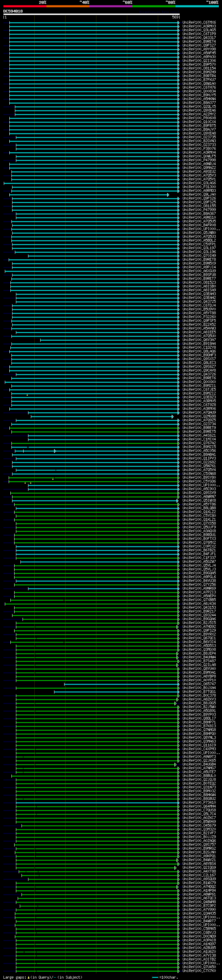Click hit UniRef100_B8AJV7
Viewport: 222px width, 980px height.
(x=199, y=129)
